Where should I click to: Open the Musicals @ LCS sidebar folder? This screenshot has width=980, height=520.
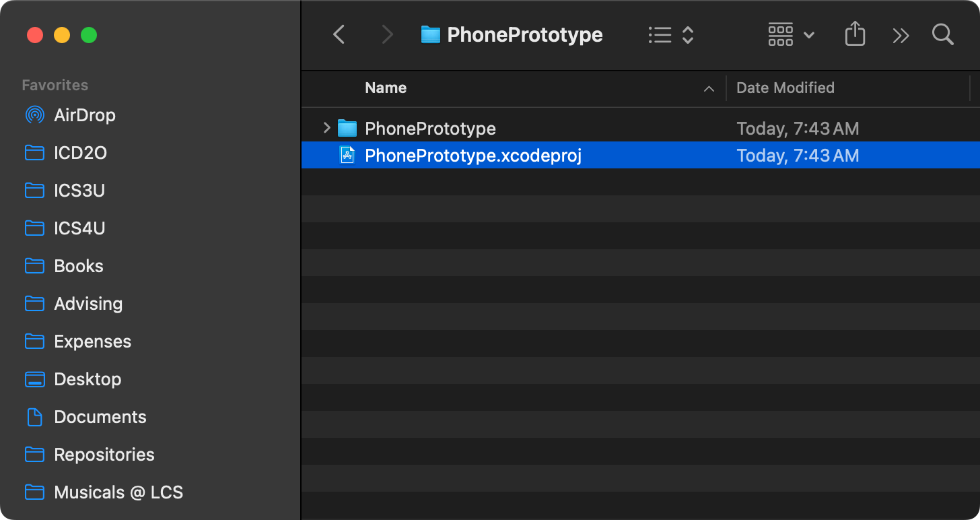118,492
